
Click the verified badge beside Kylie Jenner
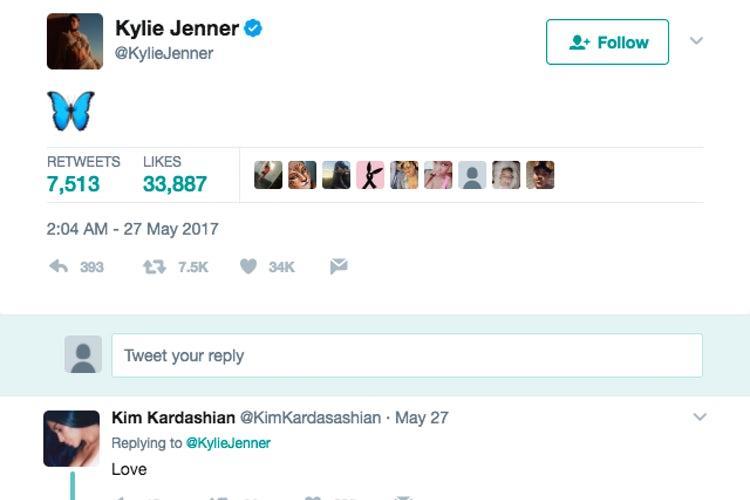[253, 29]
